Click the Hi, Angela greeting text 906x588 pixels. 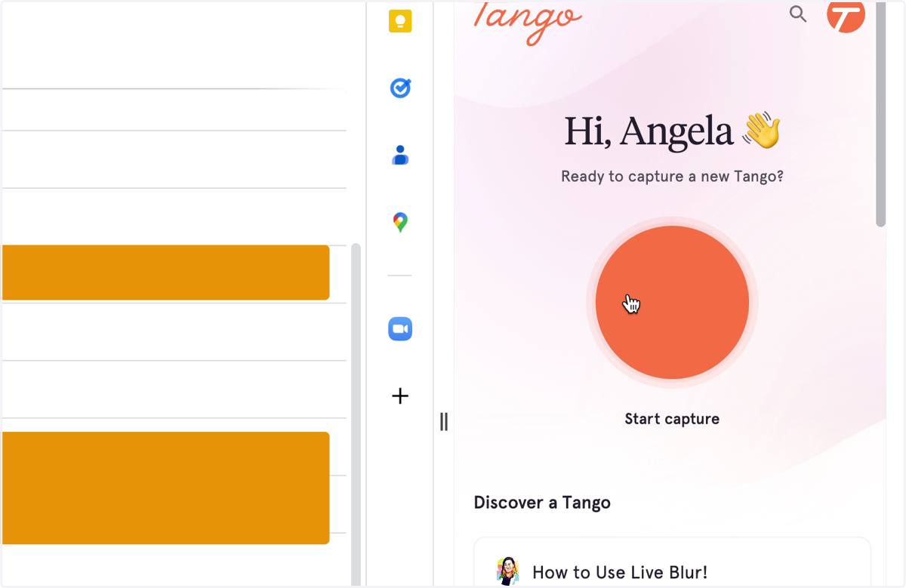tap(649, 131)
